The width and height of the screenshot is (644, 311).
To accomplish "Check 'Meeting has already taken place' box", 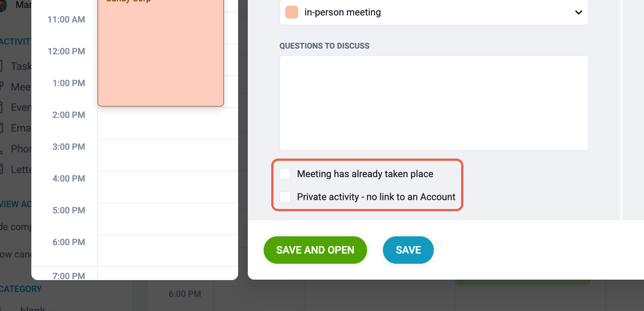I will pos(285,174).
